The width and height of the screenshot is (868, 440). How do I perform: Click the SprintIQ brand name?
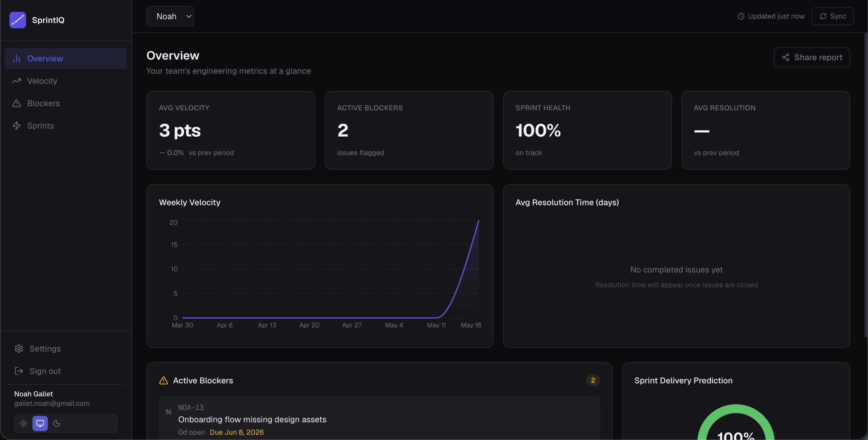(x=48, y=20)
